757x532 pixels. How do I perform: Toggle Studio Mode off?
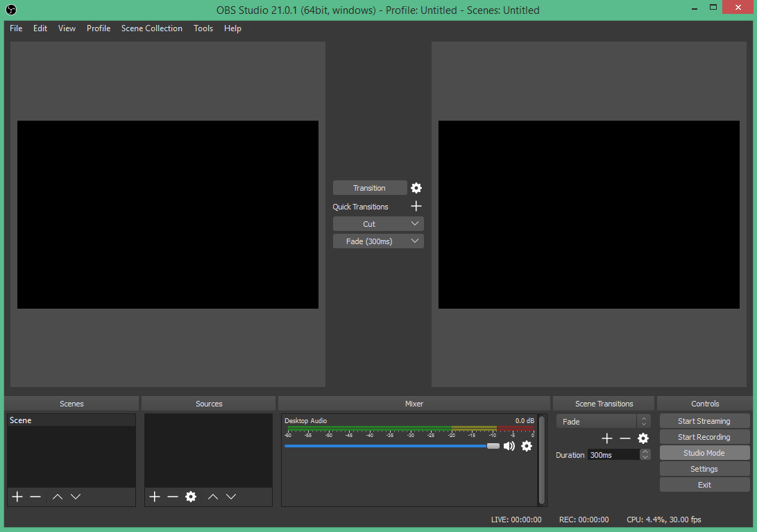point(704,452)
